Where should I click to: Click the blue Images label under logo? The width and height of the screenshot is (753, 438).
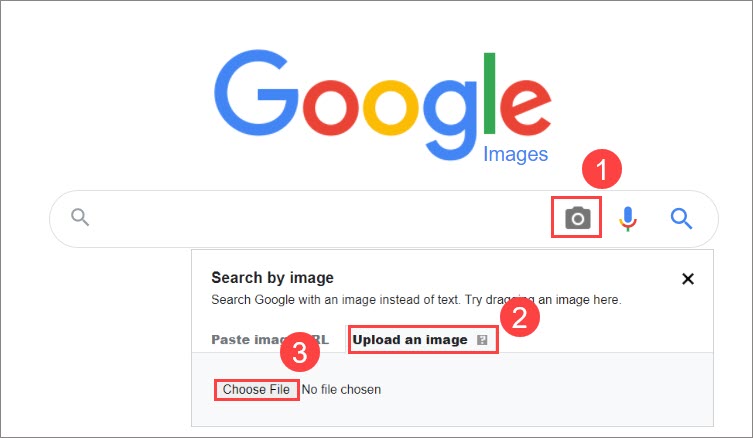tap(515, 155)
